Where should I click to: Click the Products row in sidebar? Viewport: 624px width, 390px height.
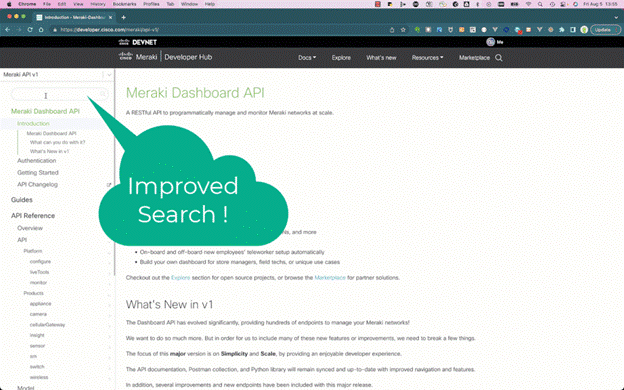(33, 293)
